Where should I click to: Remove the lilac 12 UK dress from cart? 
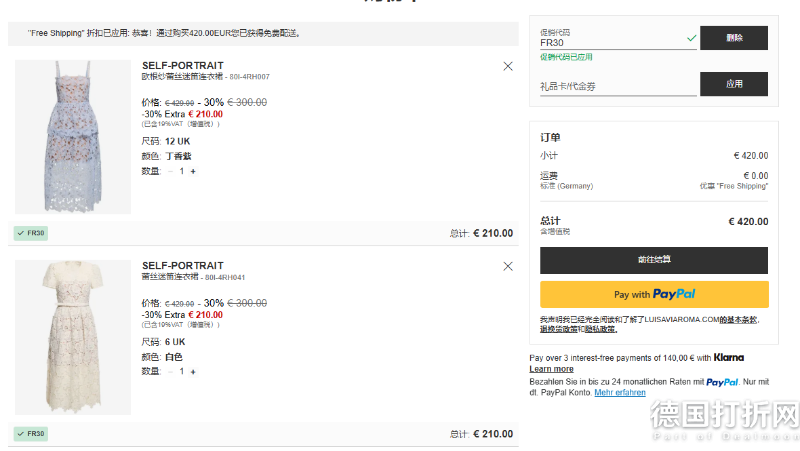[508, 66]
